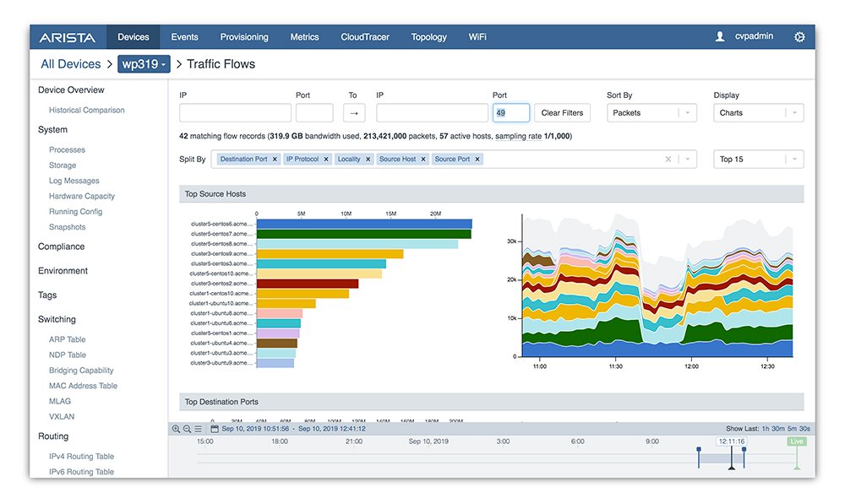Open the CloudTracer section

click(x=364, y=36)
